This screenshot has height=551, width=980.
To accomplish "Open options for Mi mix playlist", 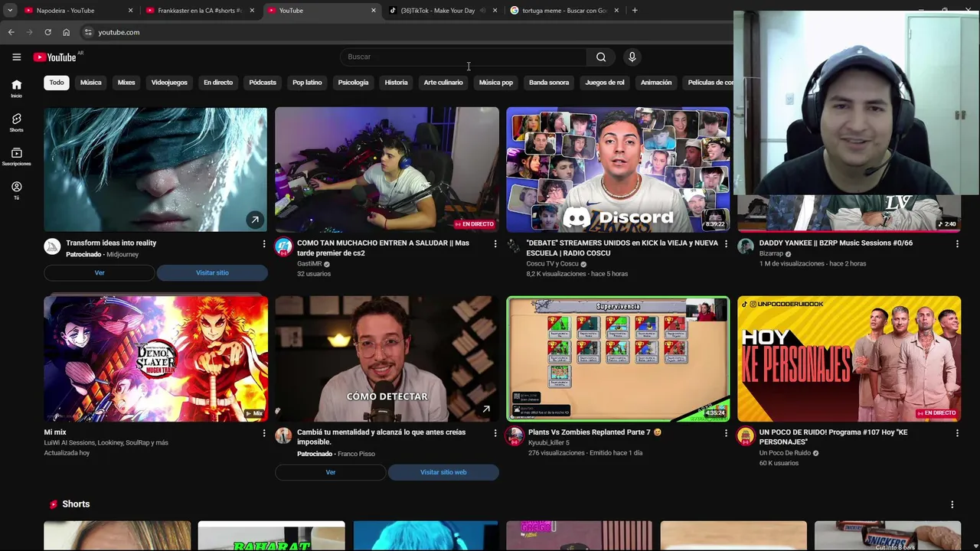I will 264,433.
